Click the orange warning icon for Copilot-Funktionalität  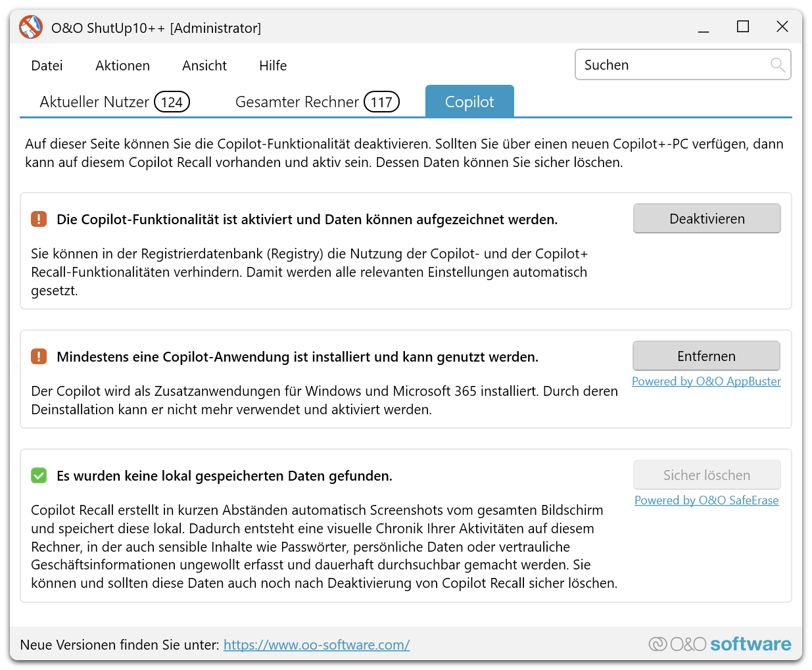39,219
